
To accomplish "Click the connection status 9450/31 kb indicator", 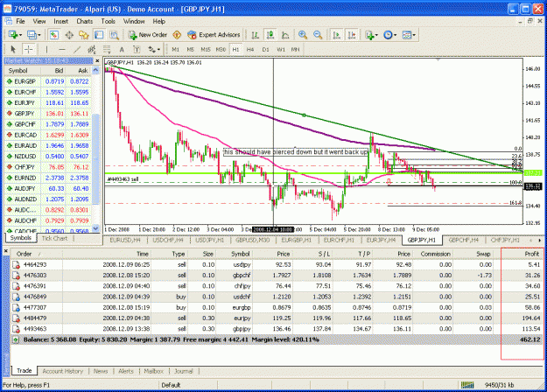I will 500,385.
